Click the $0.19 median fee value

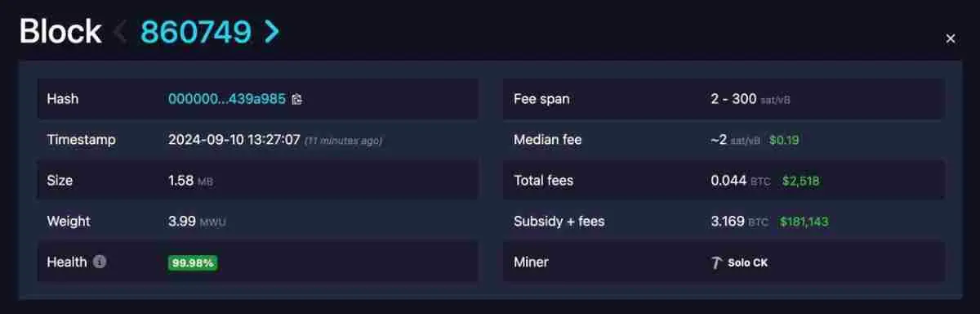click(784, 140)
